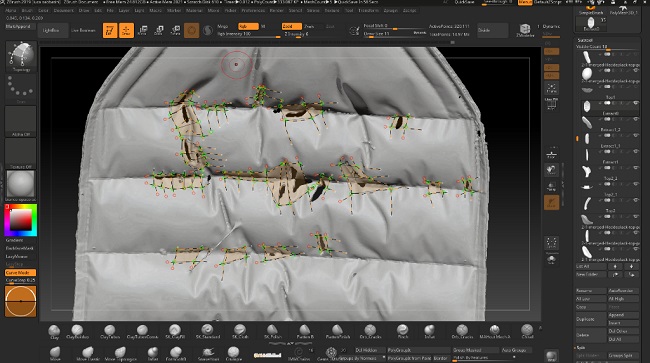Select the Pinch brush
The image size is (650, 363).
pos(402,332)
